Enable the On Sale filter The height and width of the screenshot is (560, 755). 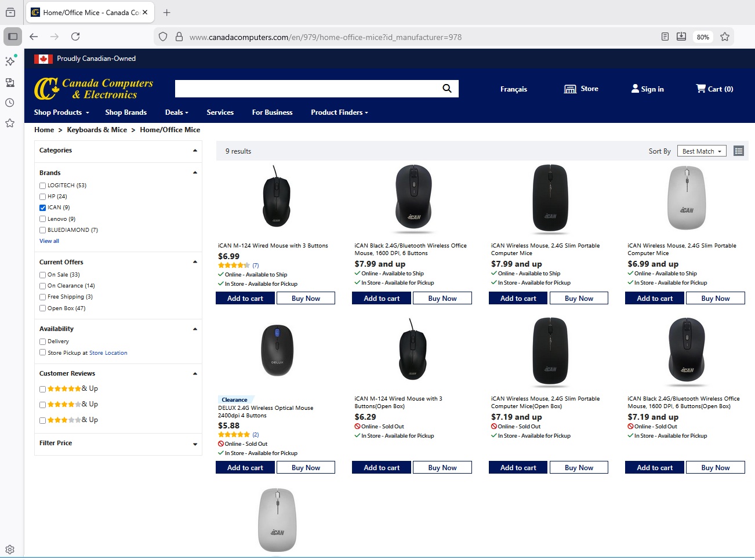pyautogui.click(x=42, y=275)
